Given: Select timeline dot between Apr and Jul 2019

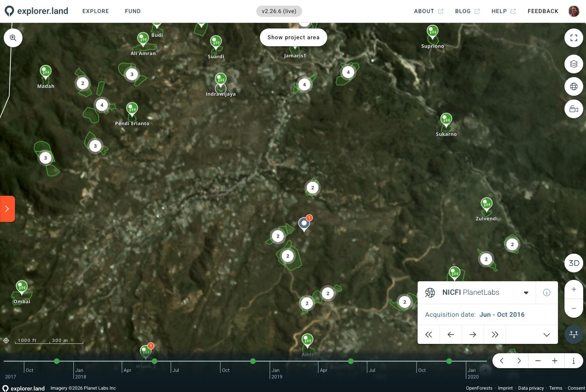Looking at the screenshot, I should tap(351, 361).
